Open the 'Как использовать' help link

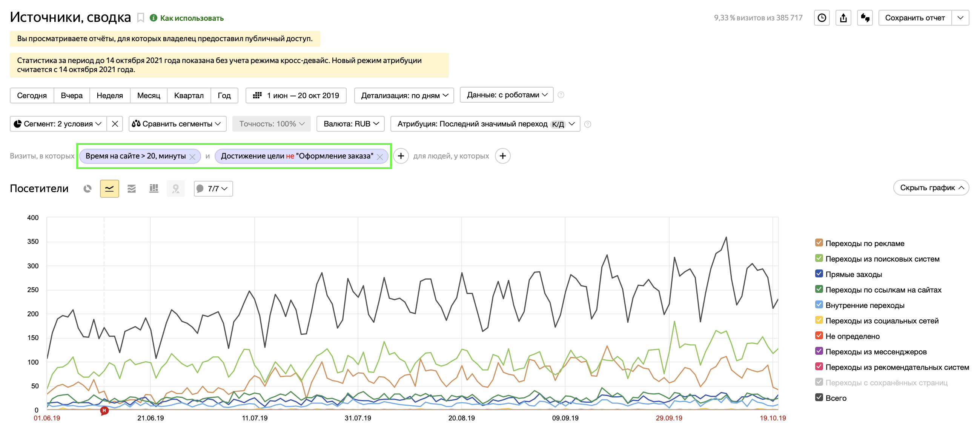coord(191,18)
